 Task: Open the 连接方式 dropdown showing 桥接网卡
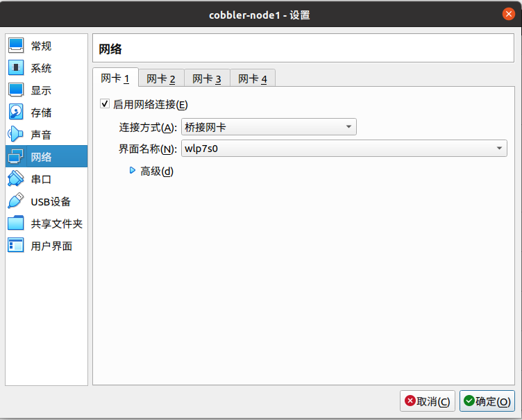(x=269, y=127)
